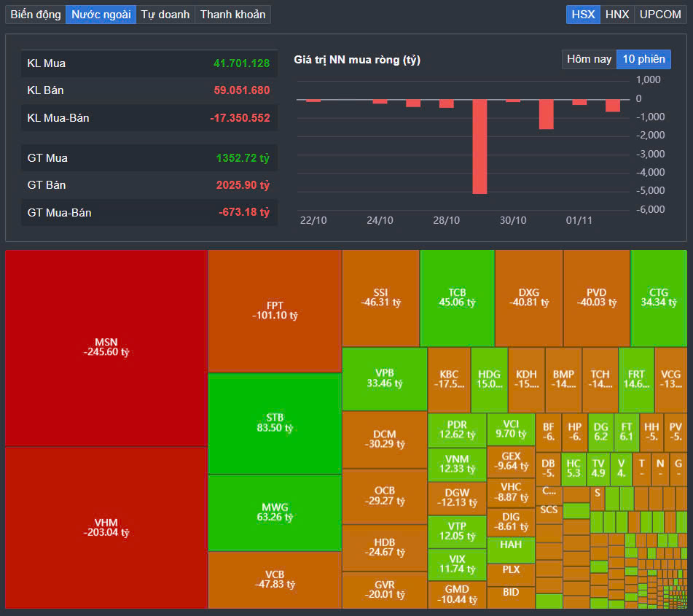Select the FPT -101.10 tỷ tile
Screen dimensions: 693x616
pyautogui.click(x=275, y=311)
